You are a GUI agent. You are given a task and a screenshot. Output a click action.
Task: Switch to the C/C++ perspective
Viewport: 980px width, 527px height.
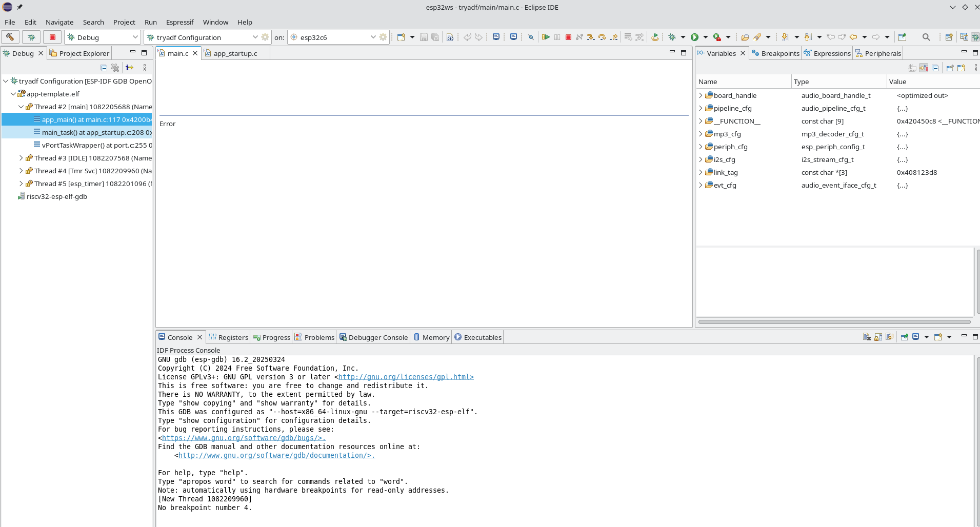click(964, 37)
